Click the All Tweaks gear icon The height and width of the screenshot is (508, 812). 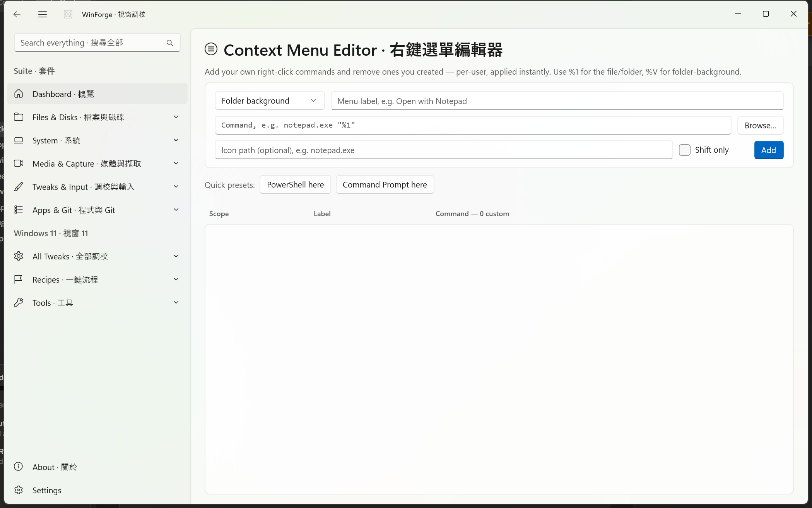tap(19, 256)
